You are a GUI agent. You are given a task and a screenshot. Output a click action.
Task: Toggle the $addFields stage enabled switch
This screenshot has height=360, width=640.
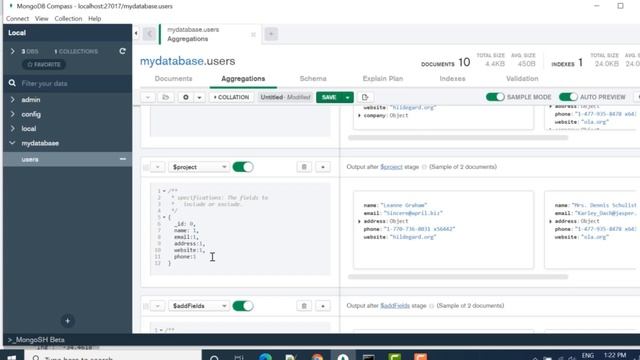(243, 306)
